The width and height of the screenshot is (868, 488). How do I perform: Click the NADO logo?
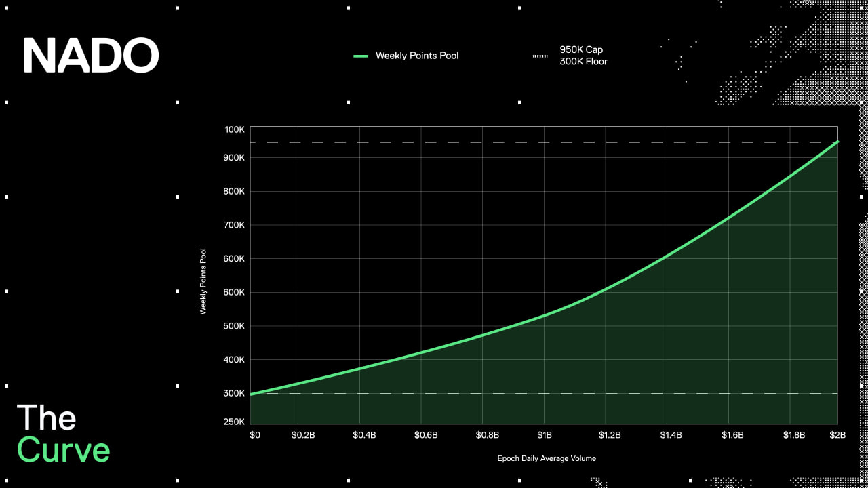pos(91,56)
